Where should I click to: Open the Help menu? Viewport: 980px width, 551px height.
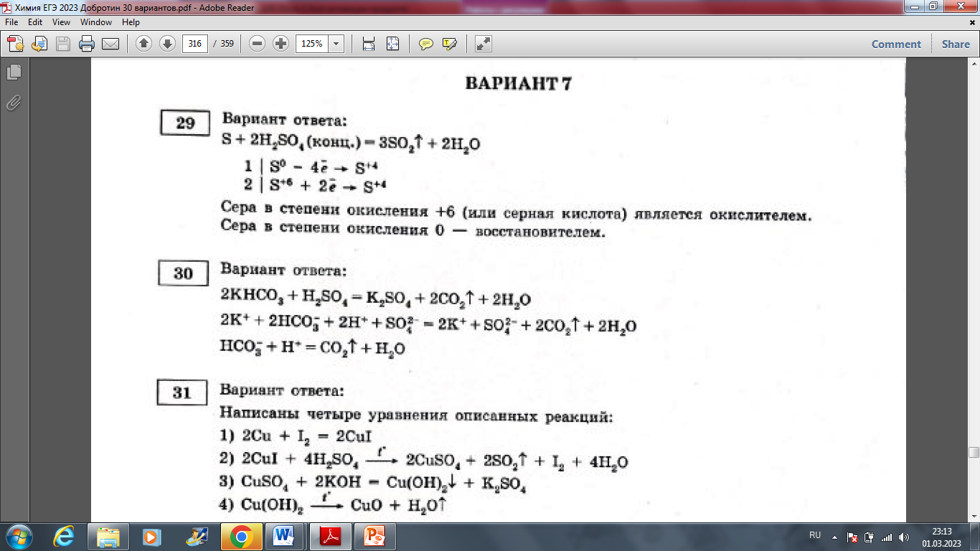click(x=131, y=22)
